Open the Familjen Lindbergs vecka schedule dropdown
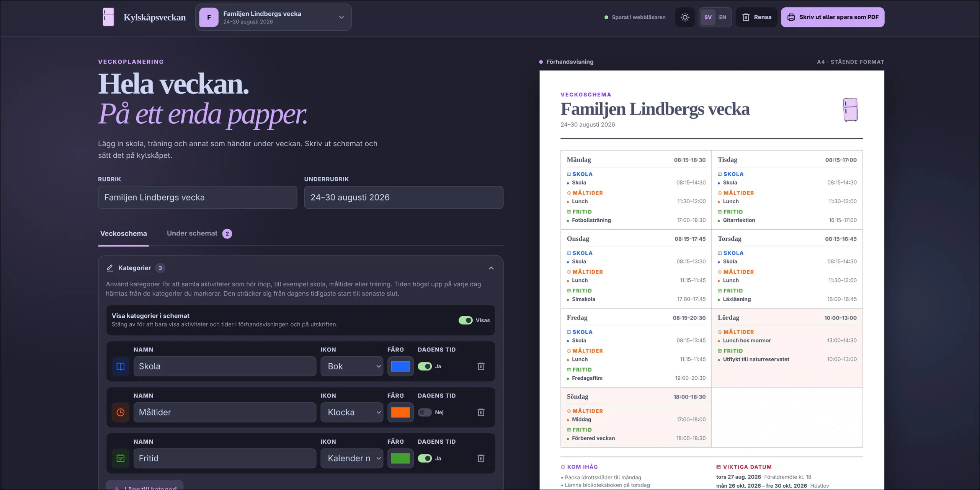Screen dimensions: 980x490 coord(273,17)
